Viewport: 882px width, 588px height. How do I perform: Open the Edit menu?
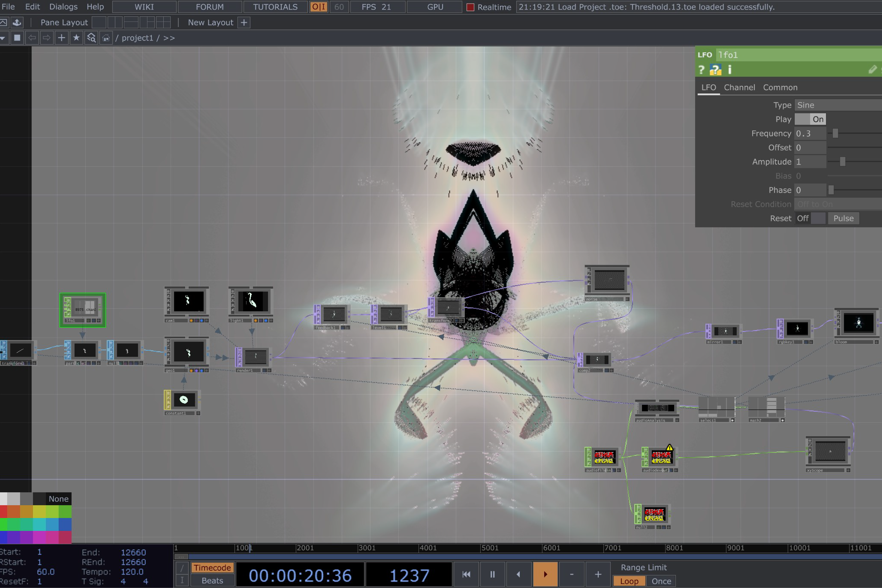pyautogui.click(x=33, y=7)
